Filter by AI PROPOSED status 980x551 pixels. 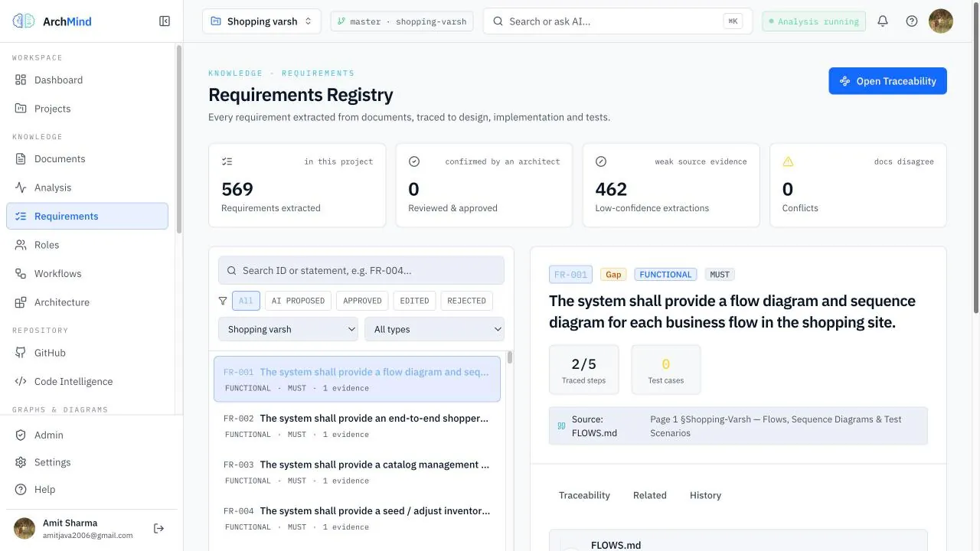[298, 301]
